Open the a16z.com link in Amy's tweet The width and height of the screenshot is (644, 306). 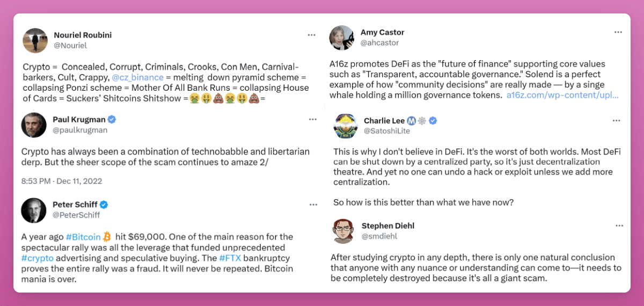pos(562,95)
